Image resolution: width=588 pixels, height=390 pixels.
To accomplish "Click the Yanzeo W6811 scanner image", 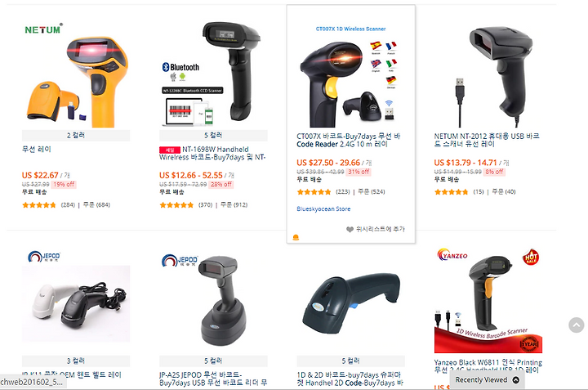I will tap(488, 300).
